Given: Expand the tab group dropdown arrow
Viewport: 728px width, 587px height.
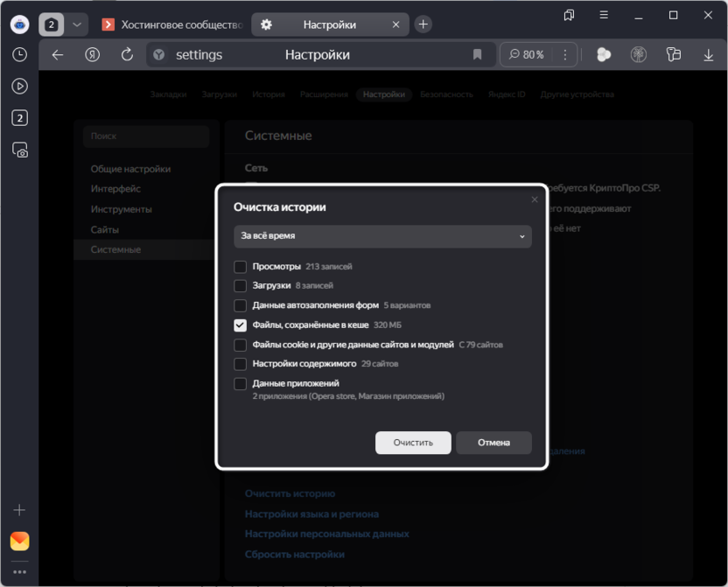Looking at the screenshot, I should click(77, 24).
